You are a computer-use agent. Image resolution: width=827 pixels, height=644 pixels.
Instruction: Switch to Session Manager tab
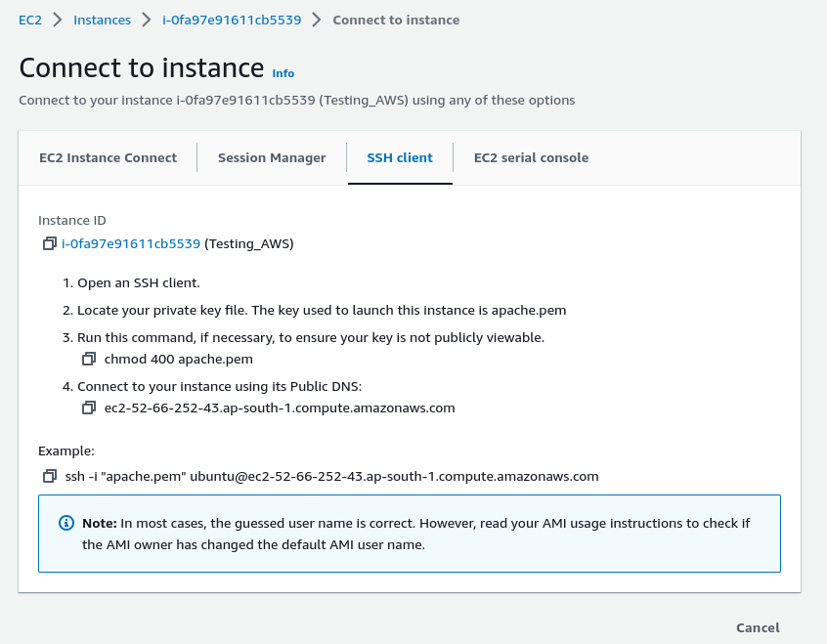[272, 157]
